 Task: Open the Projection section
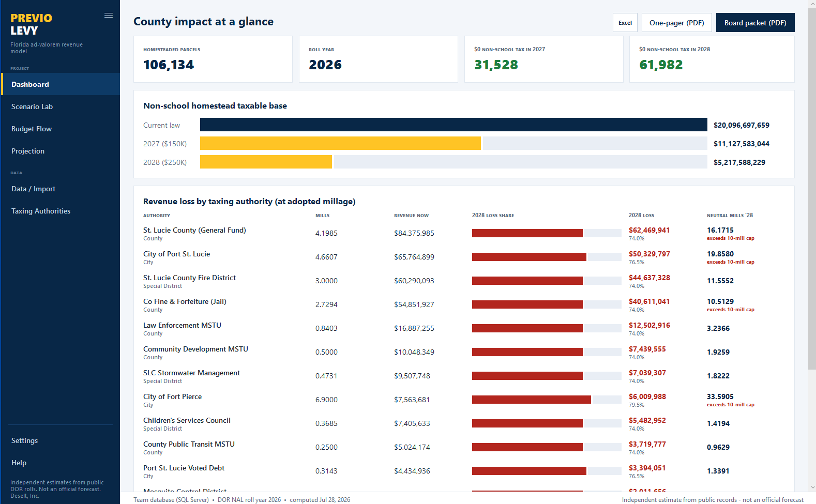61,151
